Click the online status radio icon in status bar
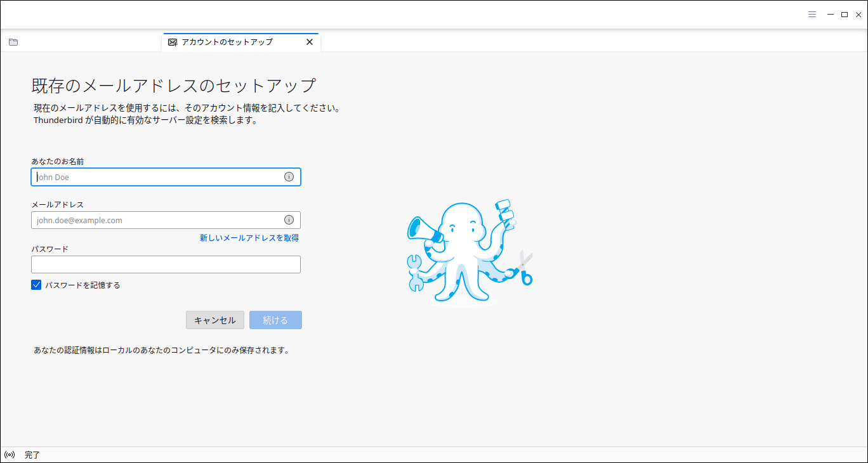 click(x=10, y=455)
